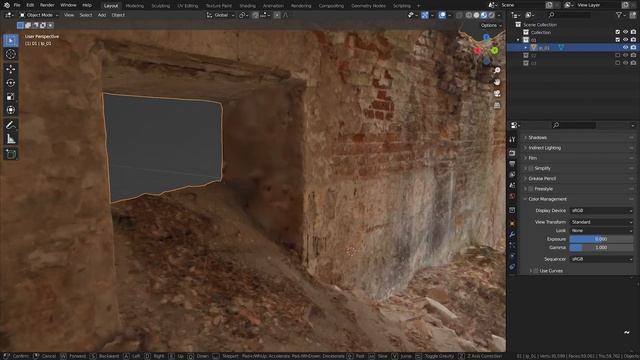Open the View Transform dropdown
The image size is (640, 360).
[601, 222]
